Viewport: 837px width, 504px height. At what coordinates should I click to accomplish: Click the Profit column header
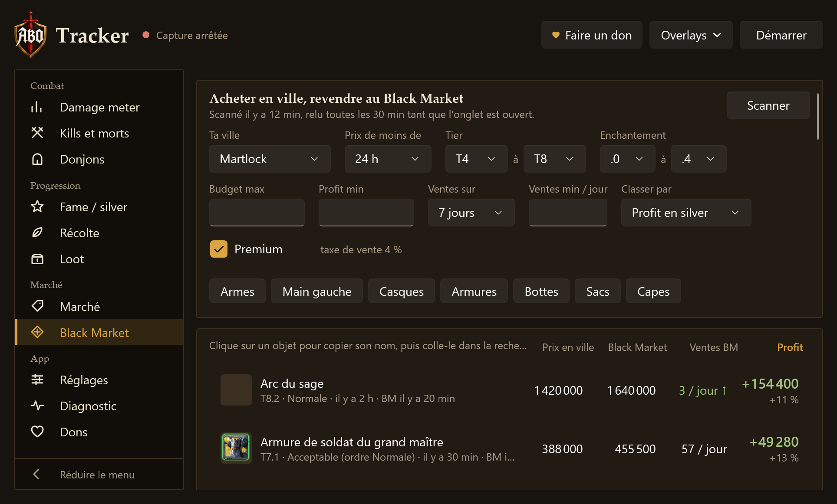pyautogui.click(x=790, y=347)
